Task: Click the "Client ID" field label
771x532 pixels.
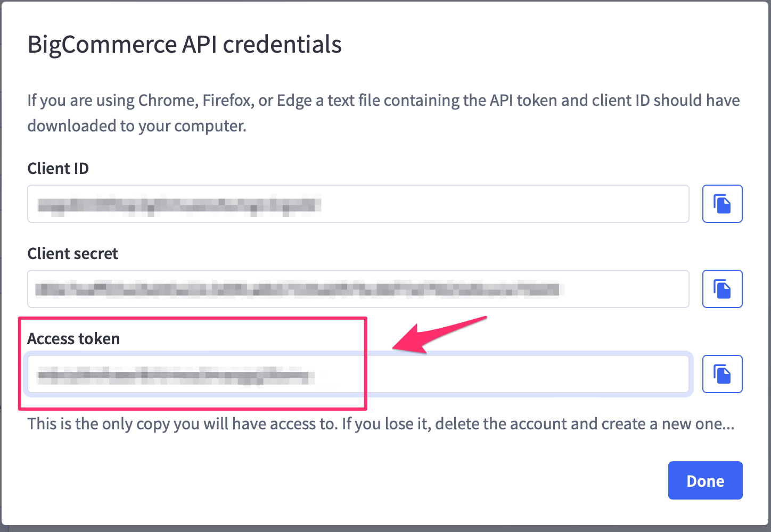Action: pyautogui.click(x=58, y=168)
